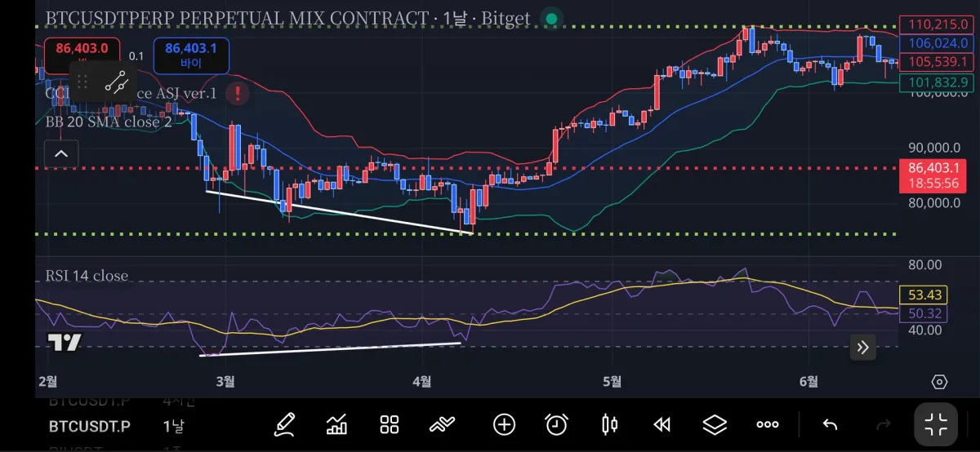Open the indicators chart icon
The width and height of the screenshot is (980, 452).
pos(336,424)
